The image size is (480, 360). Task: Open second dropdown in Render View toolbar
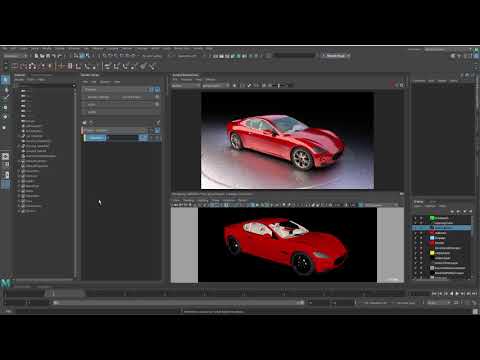pos(215,86)
